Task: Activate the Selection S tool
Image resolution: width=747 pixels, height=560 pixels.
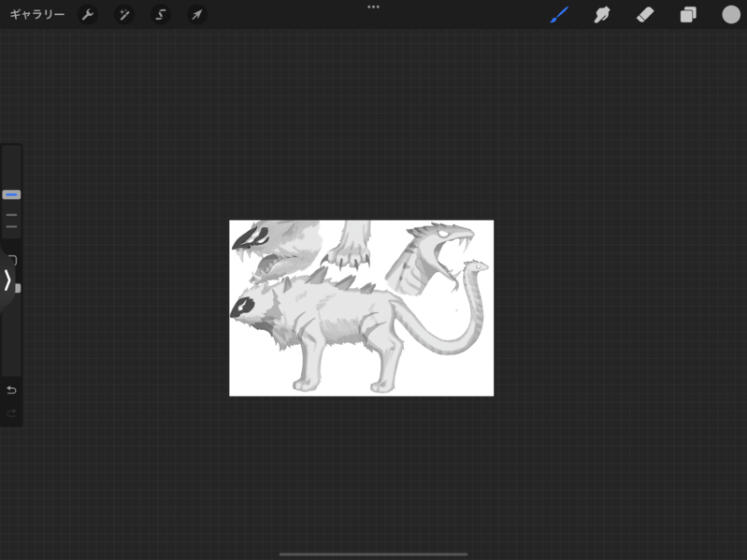Action: (x=161, y=15)
